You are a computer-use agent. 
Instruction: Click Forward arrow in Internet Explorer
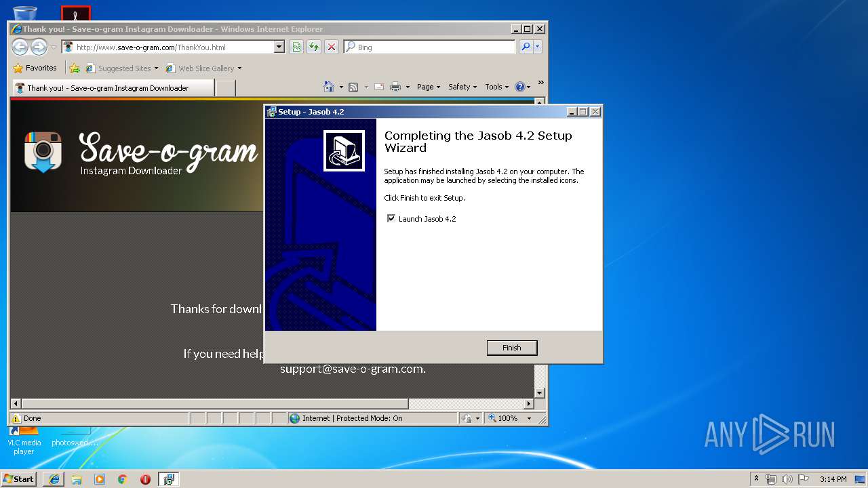pyautogui.click(x=39, y=47)
